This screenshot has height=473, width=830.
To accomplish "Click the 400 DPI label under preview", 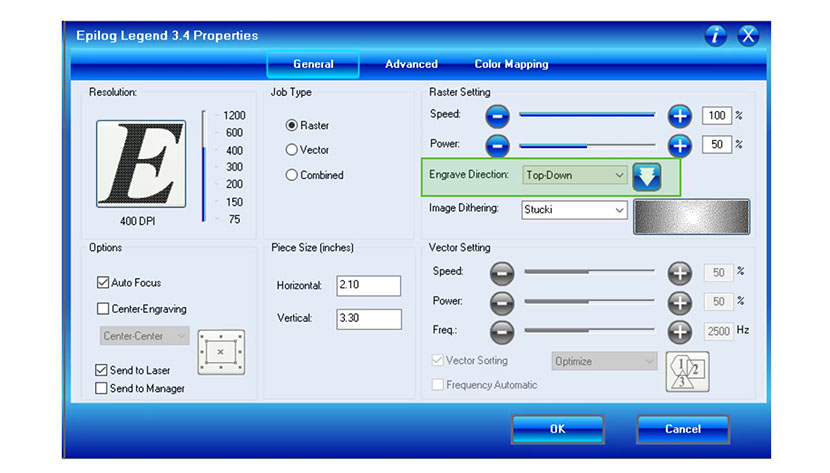I will (138, 221).
